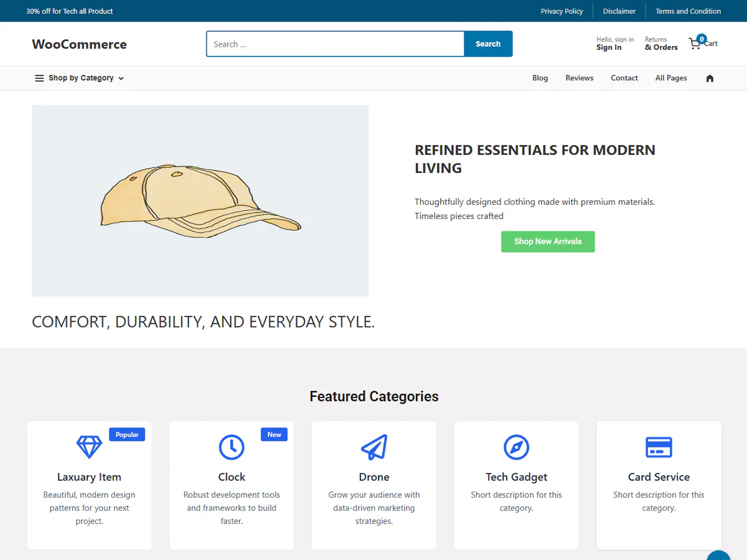Click the Shop New Arrivals button
The height and width of the screenshot is (560, 747).
(x=548, y=241)
